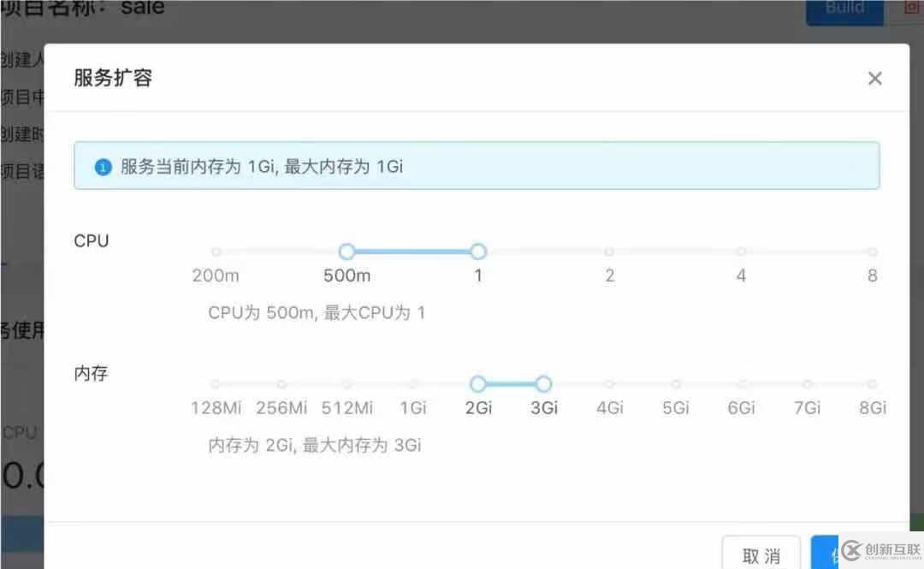Select the memory slider handle at 3Gi
The width and height of the screenshot is (924, 569).
tap(544, 384)
